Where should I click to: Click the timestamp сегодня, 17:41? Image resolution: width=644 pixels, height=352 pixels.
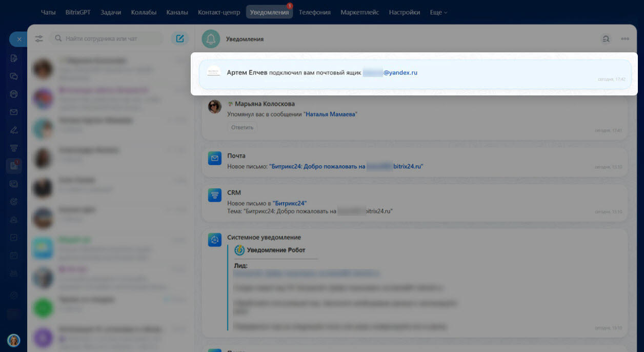point(609,130)
